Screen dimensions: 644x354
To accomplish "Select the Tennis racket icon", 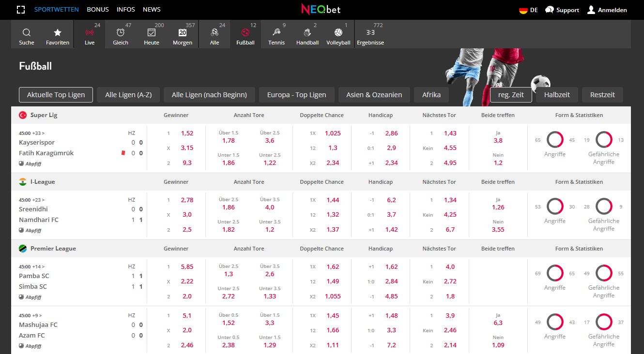I will (x=276, y=32).
